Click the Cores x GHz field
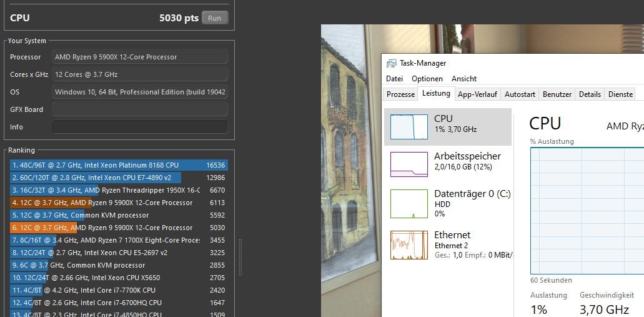The height and width of the screenshot is (317, 644). pyautogui.click(x=140, y=74)
